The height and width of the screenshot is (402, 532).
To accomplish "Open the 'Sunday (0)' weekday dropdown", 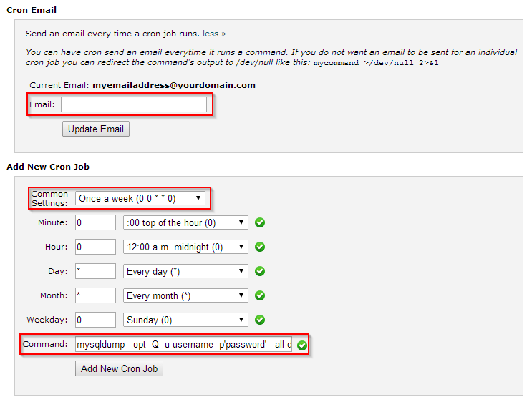I will (185, 320).
